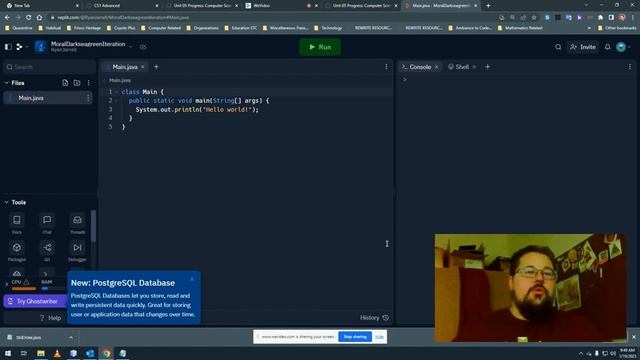Close the downloads bar

[634, 337]
